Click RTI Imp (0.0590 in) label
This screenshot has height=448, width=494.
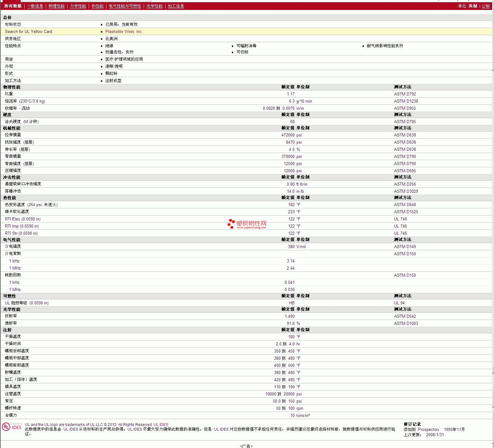pos(22,226)
